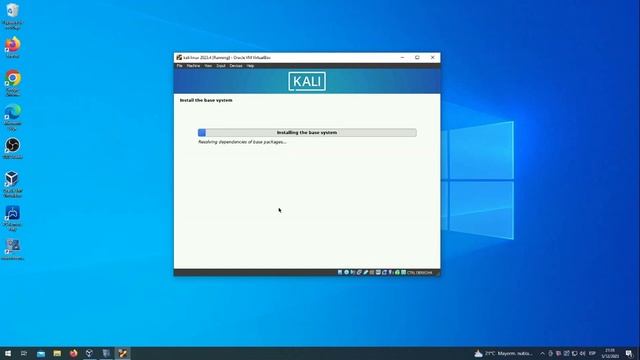This screenshot has width=640, height=360.
Task: Click the optical drive status icon
Action: coord(347,272)
